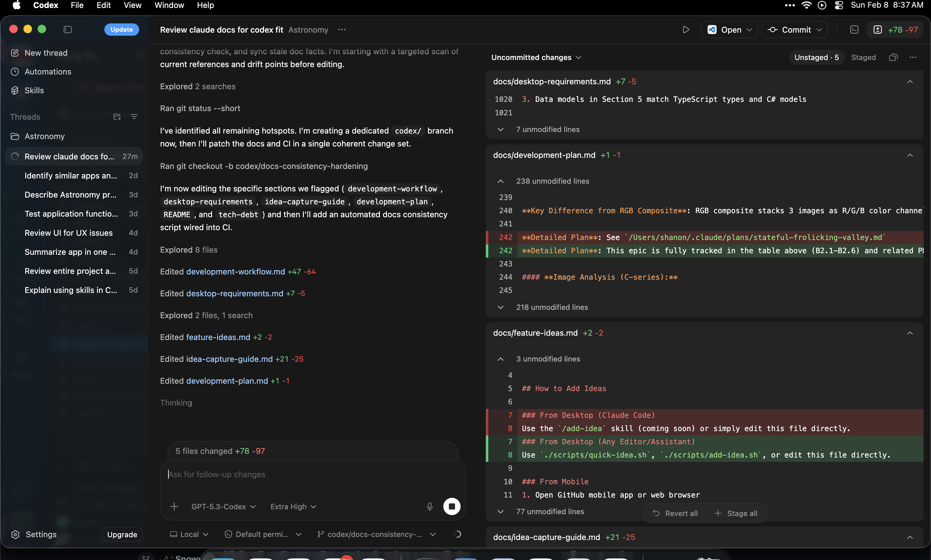
Task: Click the Upgrade button
Action: click(x=122, y=534)
